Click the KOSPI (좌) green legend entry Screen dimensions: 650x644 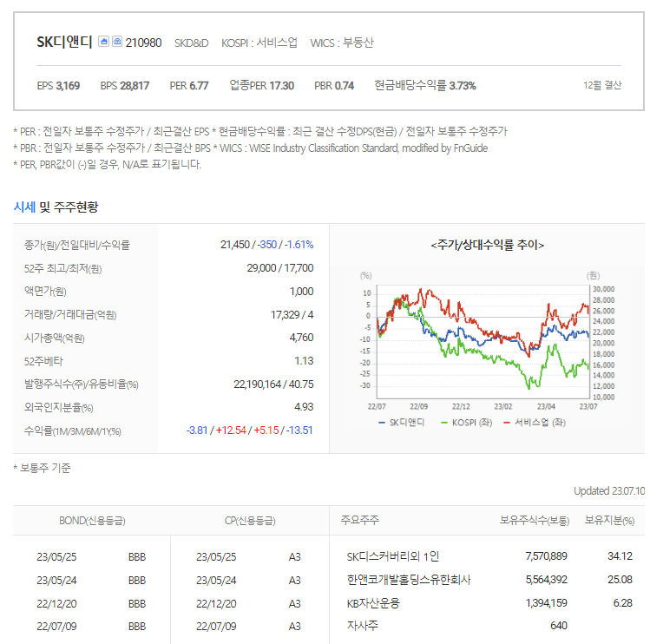466,423
